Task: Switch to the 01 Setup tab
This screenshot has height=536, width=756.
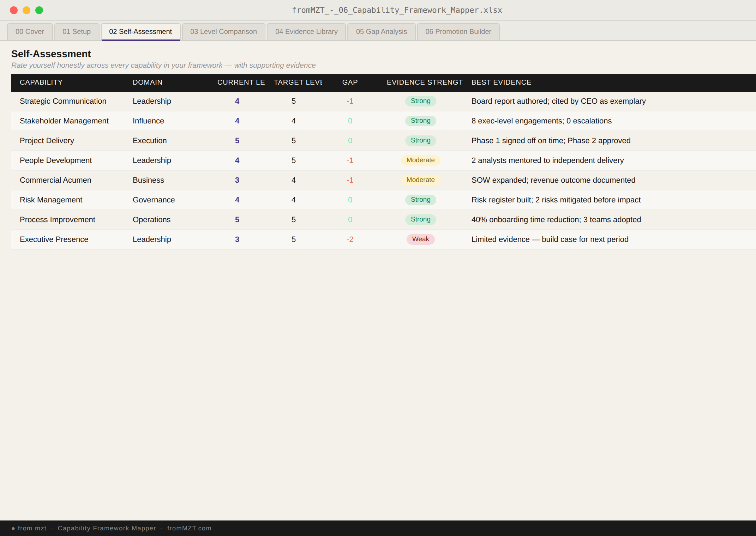Action: click(77, 32)
